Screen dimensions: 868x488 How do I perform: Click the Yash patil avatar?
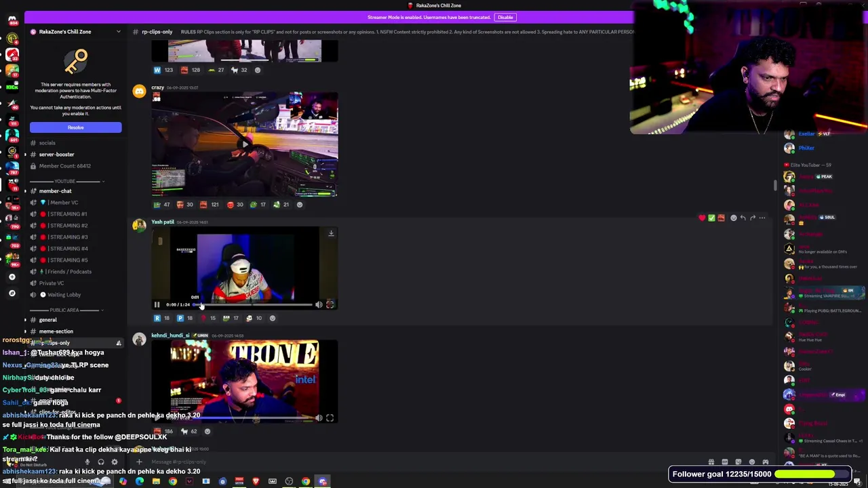point(139,226)
